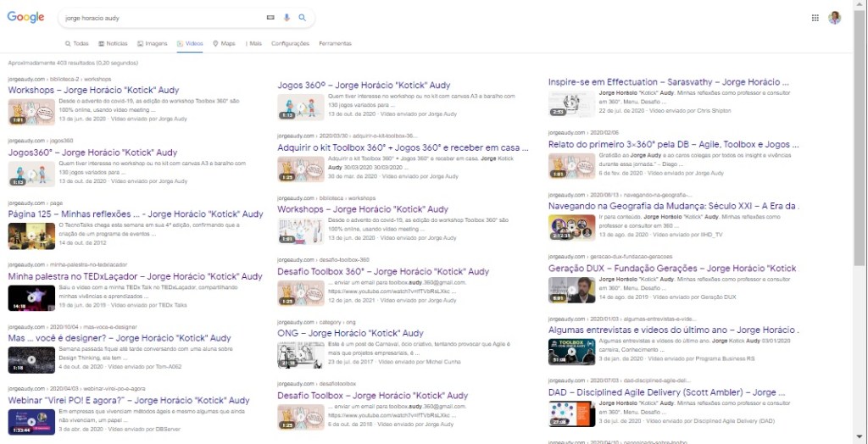Open the Configurações settings menu

click(290, 43)
